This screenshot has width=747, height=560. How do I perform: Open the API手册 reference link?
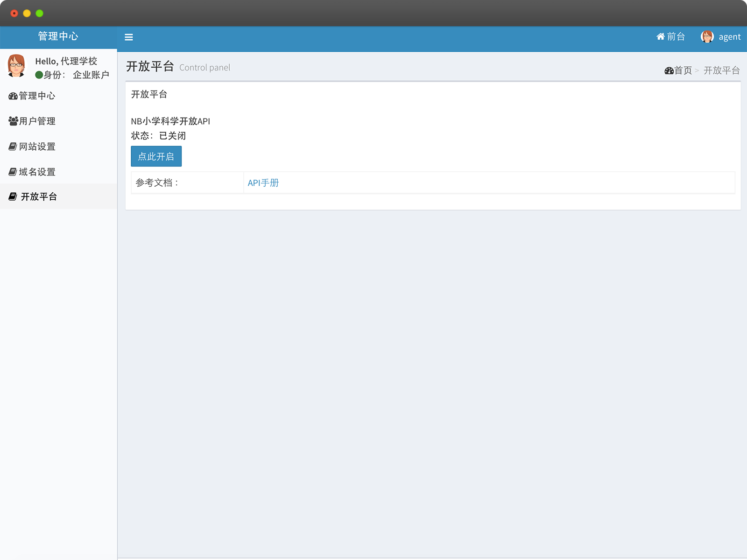click(263, 183)
